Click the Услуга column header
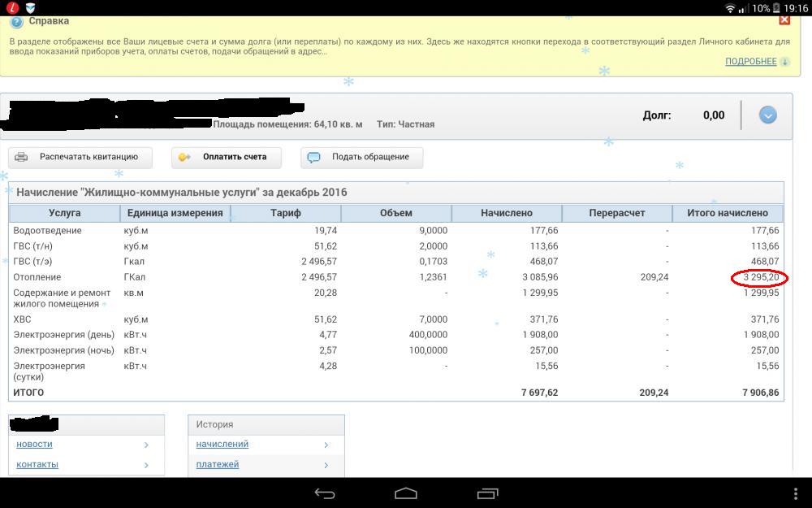 [x=65, y=213]
